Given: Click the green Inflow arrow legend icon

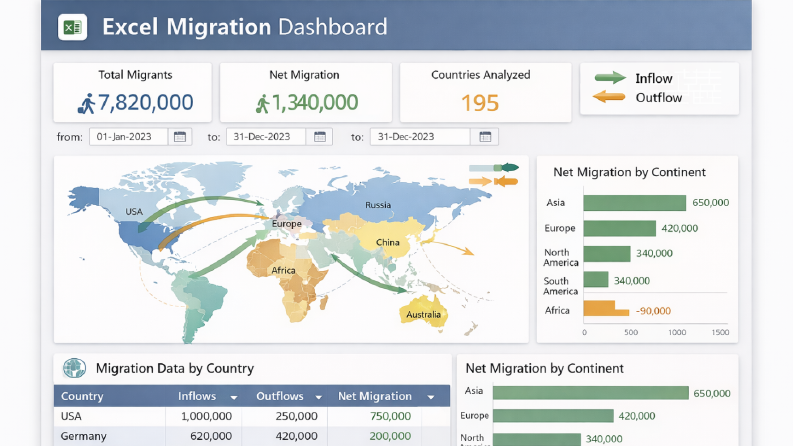Looking at the screenshot, I should [x=610, y=77].
